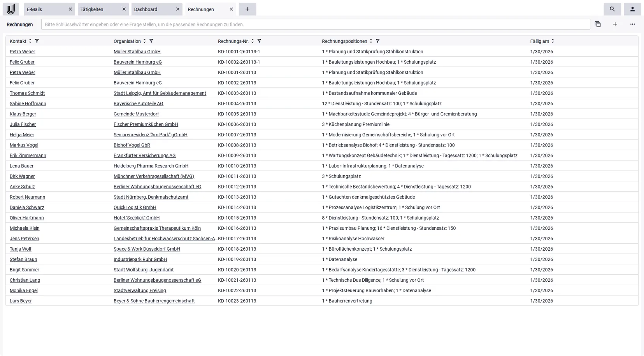
Task: Open organisation Space & Work Düsseldorf GmbH
Action: point(147,249)
